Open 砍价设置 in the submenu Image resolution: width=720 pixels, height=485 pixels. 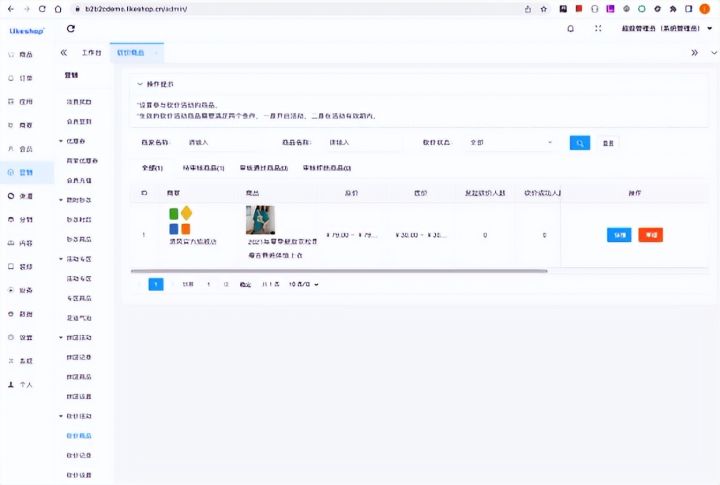[x=79, y=475]
